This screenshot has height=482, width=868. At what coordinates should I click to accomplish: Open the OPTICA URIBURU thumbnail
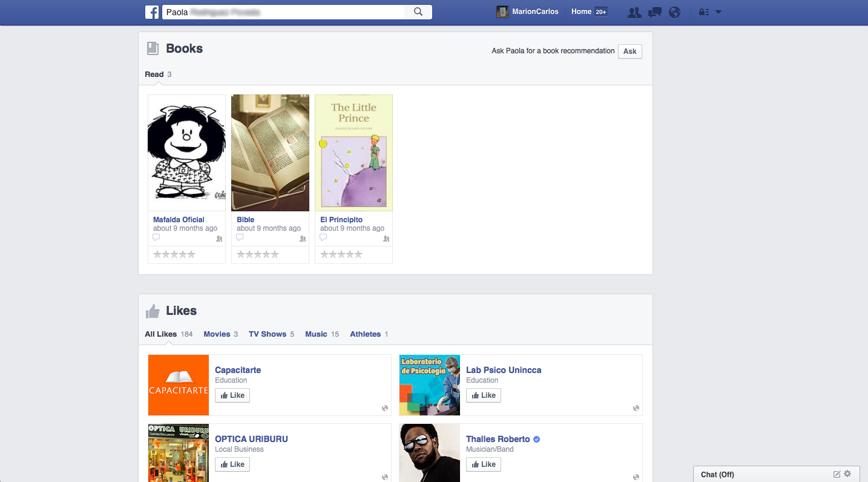coord(179,453)
